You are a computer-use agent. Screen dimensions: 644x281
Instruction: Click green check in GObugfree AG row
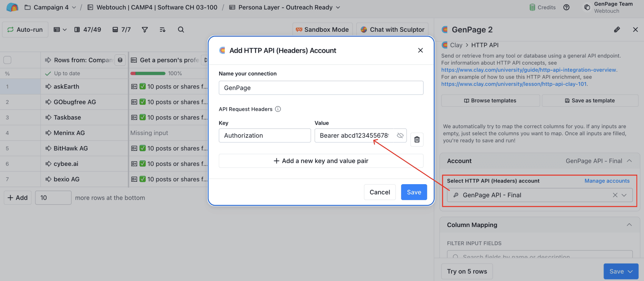(x=143, y=102)
